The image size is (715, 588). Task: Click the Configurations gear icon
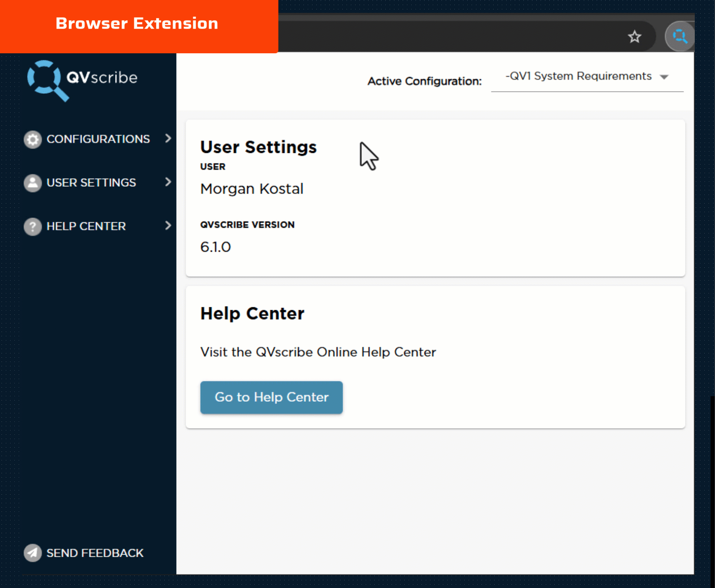point(33,139)
